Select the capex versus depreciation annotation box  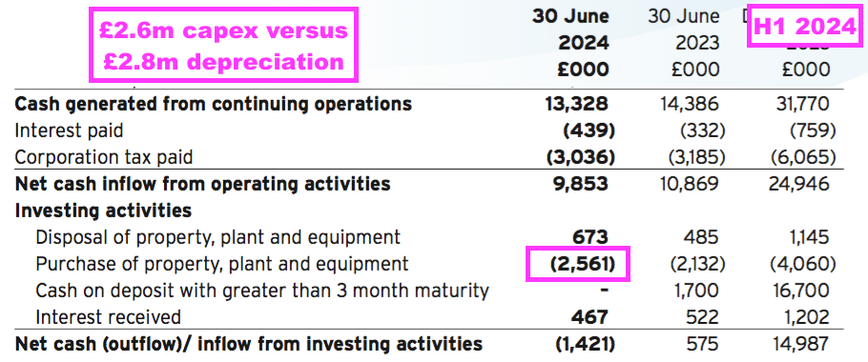(223, 46)
